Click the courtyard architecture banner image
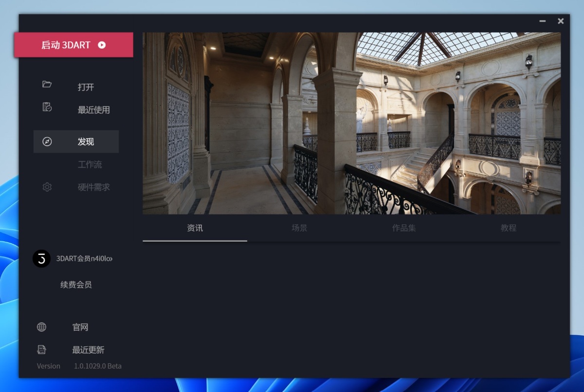 351,123
